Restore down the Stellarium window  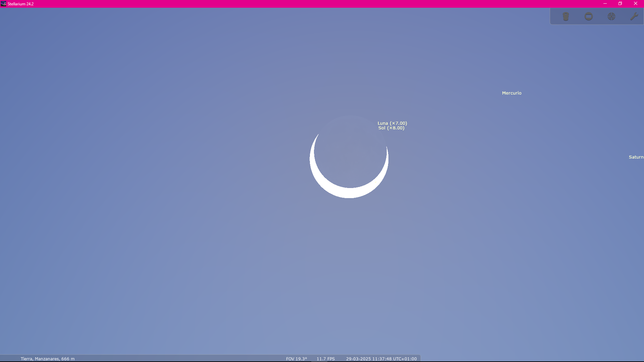point(620,4)
